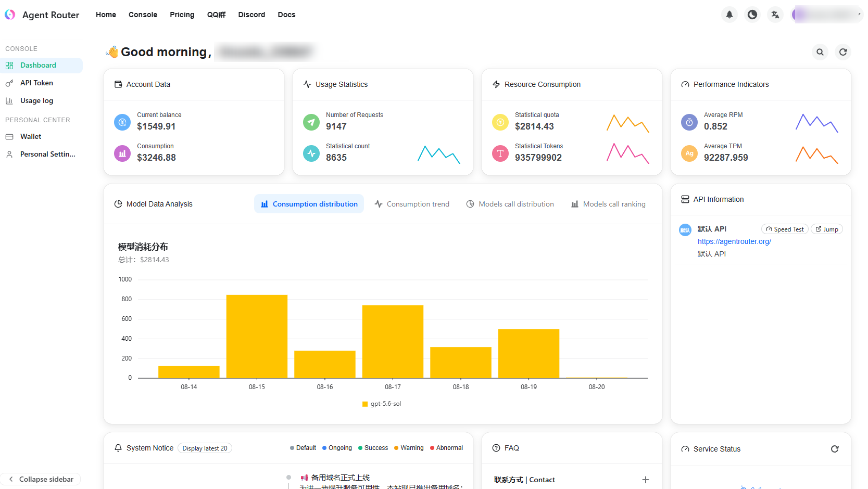Toggle dark mode theme icon
The height and width of the screenshot is (489, 868).
click(x=752, y=15)
